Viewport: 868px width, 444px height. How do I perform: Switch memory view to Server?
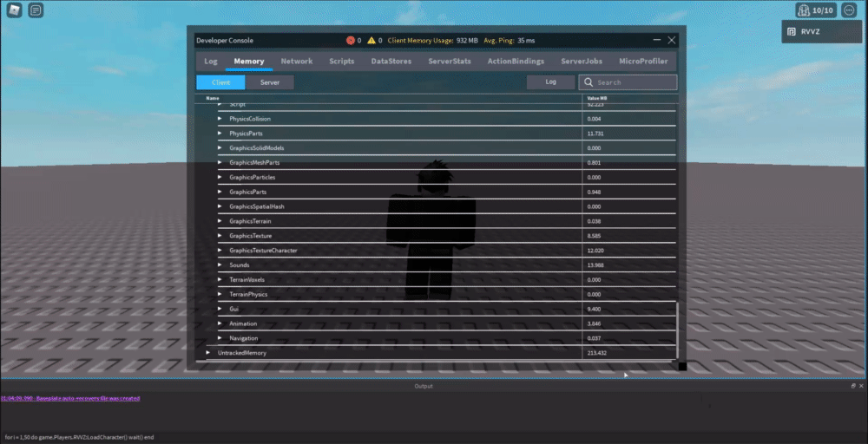(x=270, y=82)
